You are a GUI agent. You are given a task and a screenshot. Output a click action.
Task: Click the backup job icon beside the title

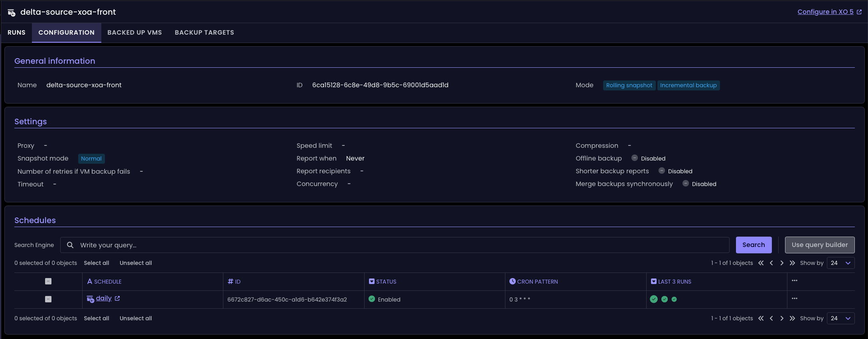(x=12, y=13)
